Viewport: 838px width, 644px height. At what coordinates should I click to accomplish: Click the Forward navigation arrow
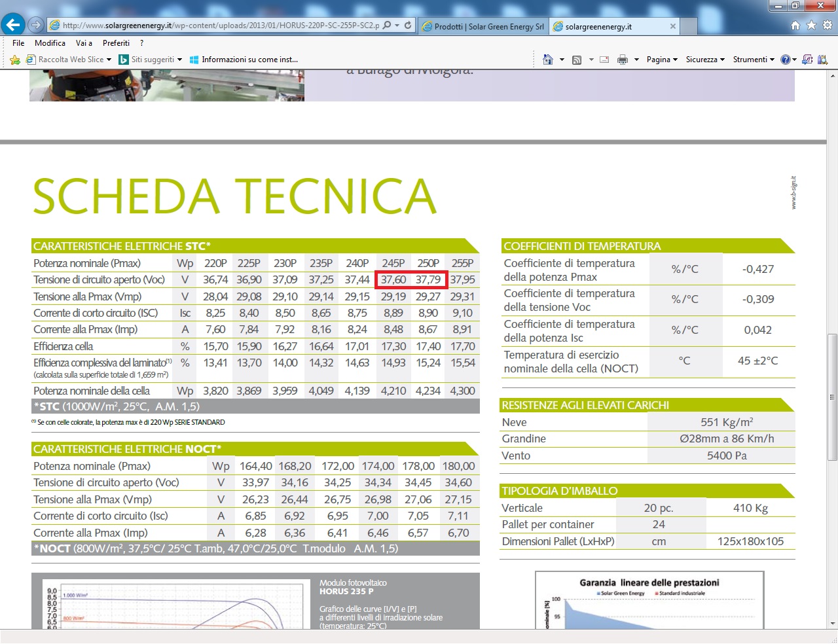(x=36, y=25)
